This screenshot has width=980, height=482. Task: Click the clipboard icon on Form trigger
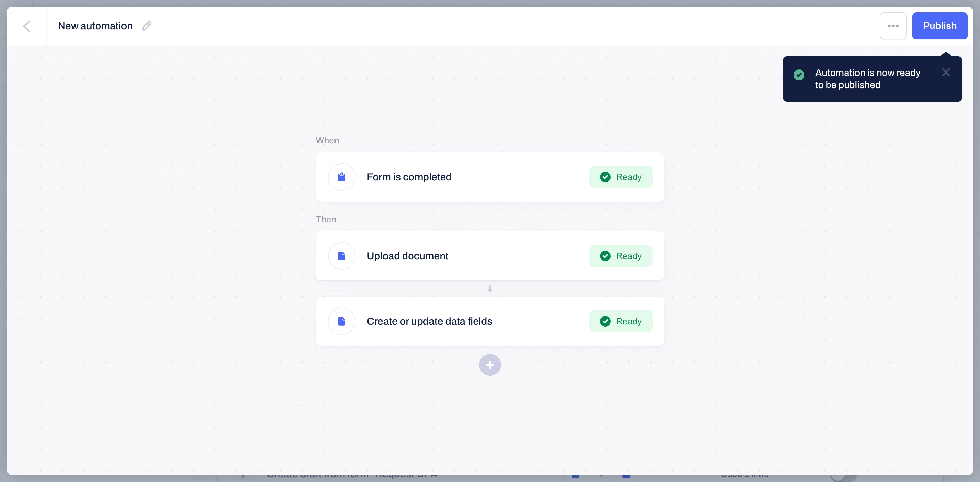tap(342, 177)
